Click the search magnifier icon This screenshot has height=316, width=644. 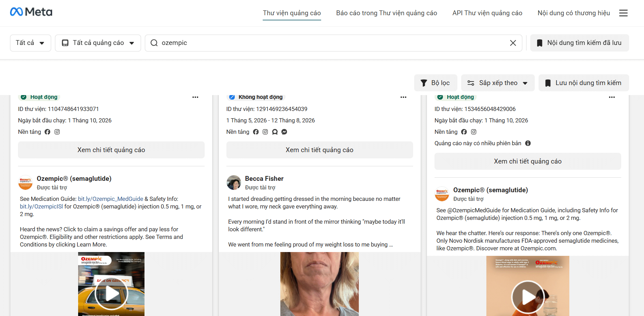154,43
